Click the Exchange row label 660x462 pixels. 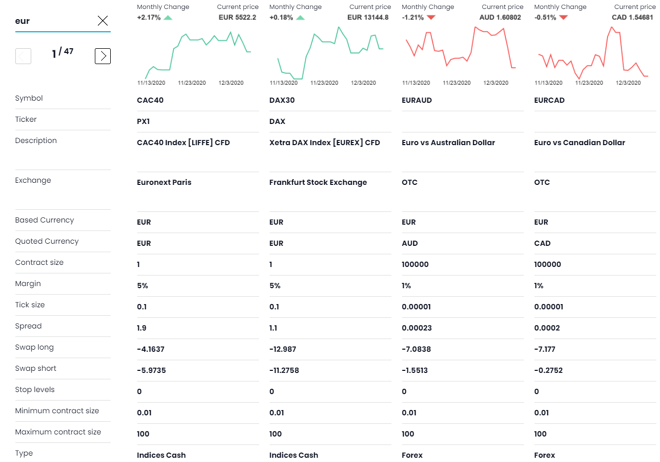click(33, 180)
